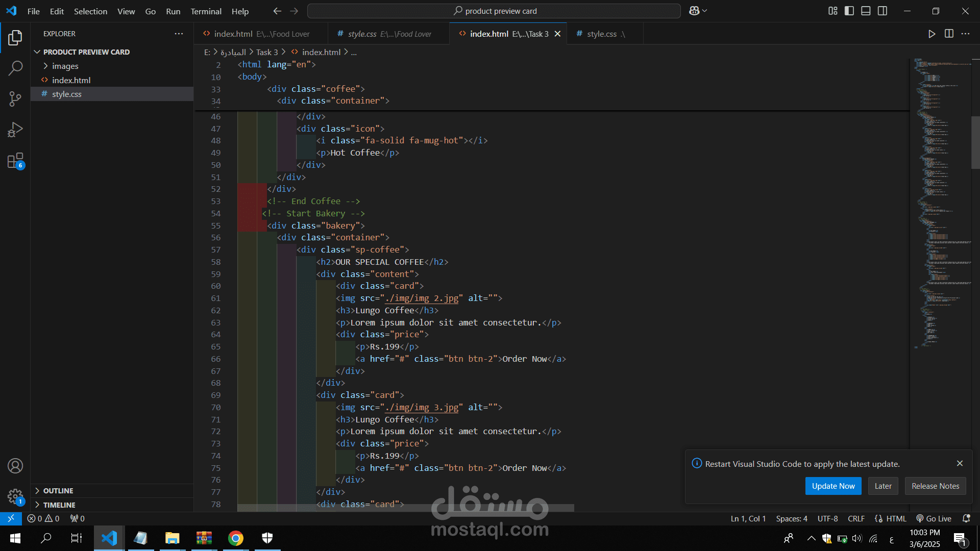Expand the OUTLINE section
The width and height of the screenshot is (980, 551).
coord(58,491)
